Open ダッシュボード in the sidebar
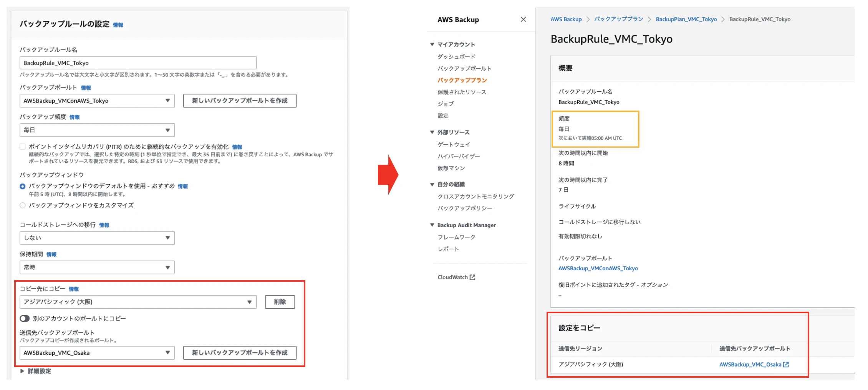Screen dimensions: 868x390 click(x=456, y=57)
